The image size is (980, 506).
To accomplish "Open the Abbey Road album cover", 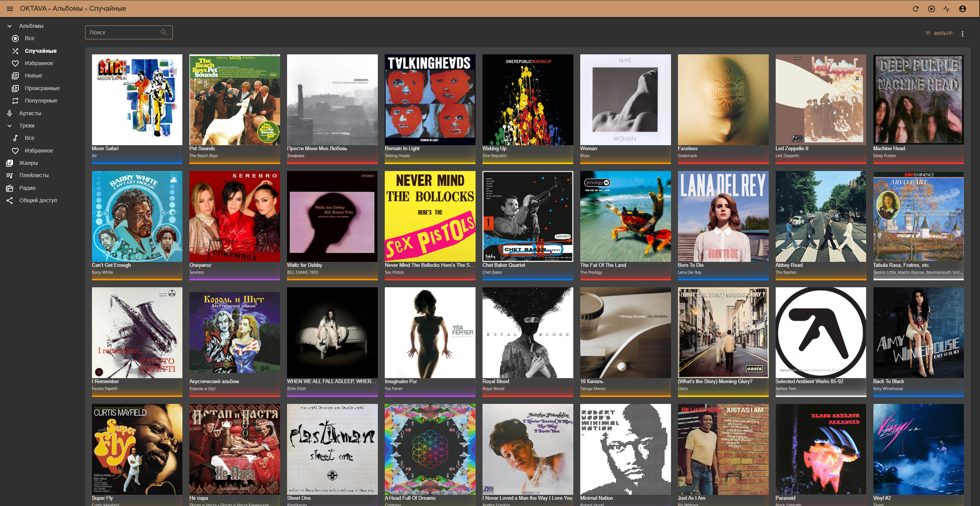I will (x=821, y=216).
